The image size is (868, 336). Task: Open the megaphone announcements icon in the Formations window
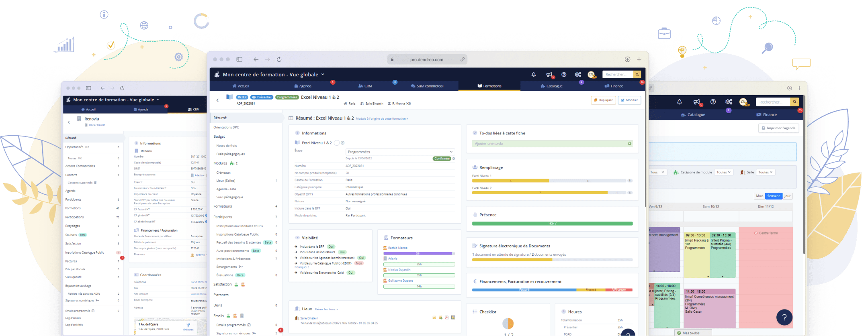point(549,75)
